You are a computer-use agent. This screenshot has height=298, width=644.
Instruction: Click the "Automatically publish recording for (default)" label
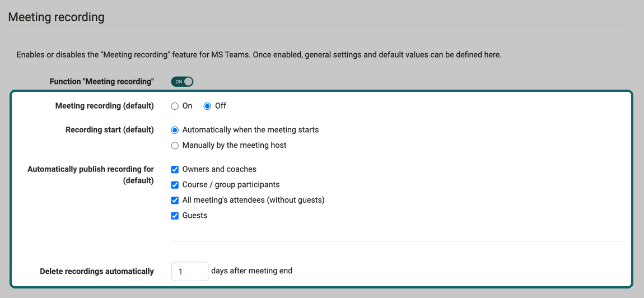(x=91, y=175)
